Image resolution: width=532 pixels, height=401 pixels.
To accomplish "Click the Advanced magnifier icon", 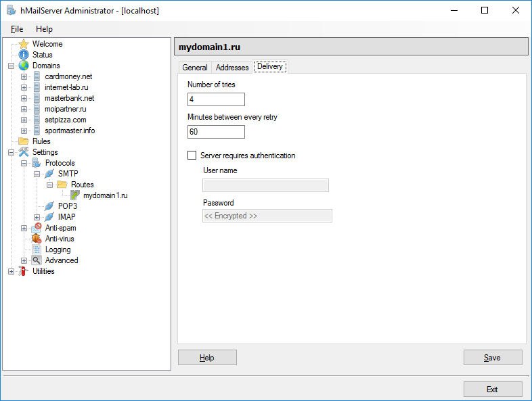I will coord(37,260).
